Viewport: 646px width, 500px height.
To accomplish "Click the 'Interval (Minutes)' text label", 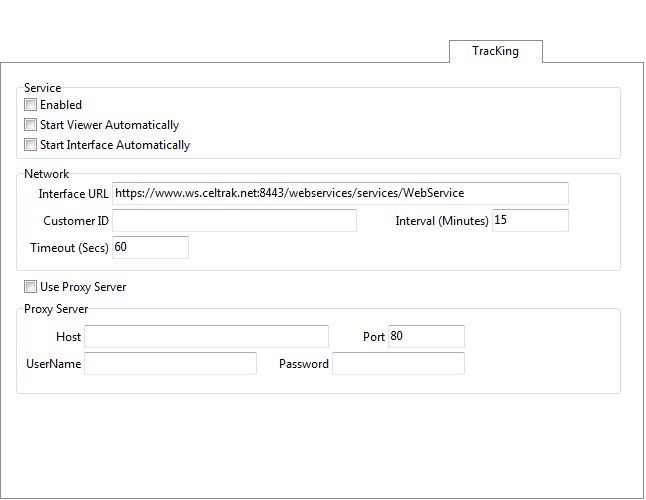I will (442, 221).
